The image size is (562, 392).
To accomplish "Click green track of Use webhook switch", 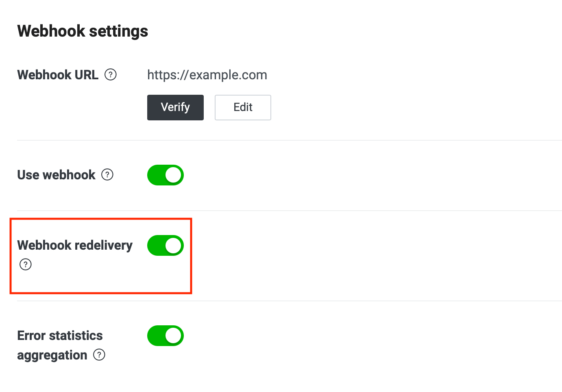I will [156, 175].
